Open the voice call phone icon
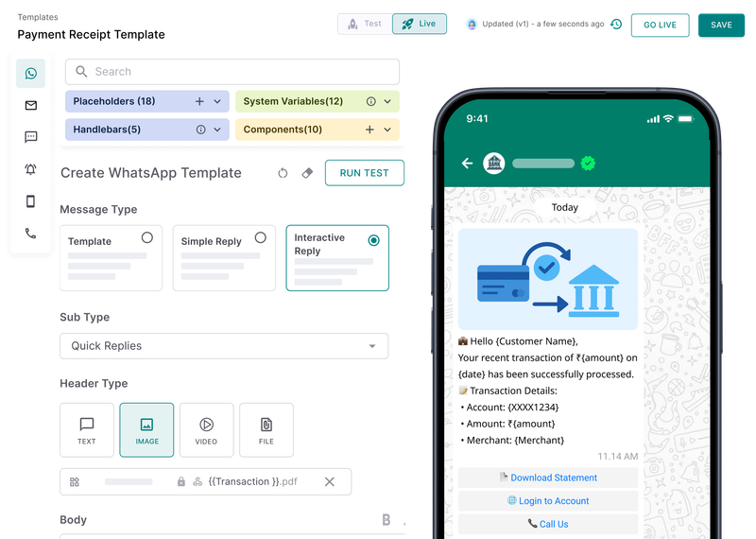 pyautogui.click(x=31, y=234)
